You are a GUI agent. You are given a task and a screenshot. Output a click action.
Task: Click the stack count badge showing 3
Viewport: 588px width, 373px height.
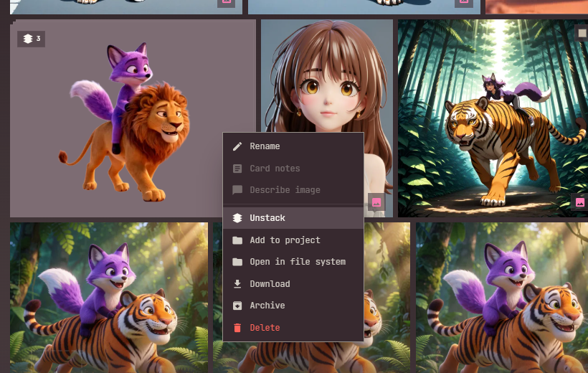31,39
